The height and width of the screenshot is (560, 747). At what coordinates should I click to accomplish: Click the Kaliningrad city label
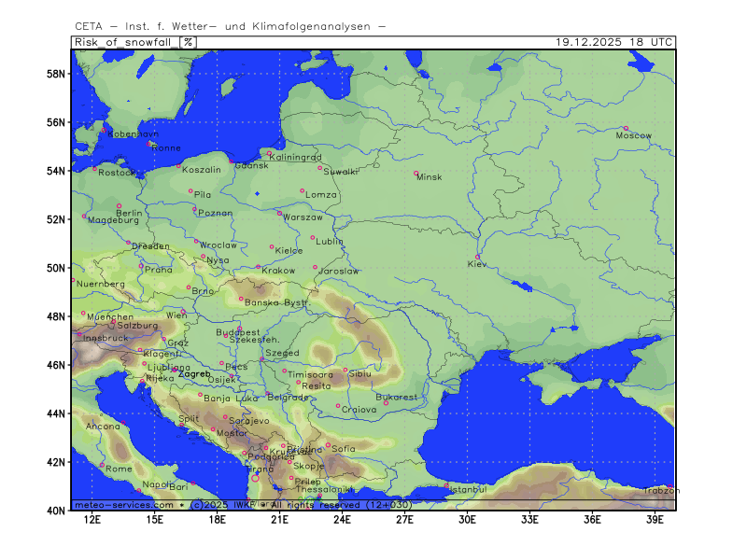(295, 158)
